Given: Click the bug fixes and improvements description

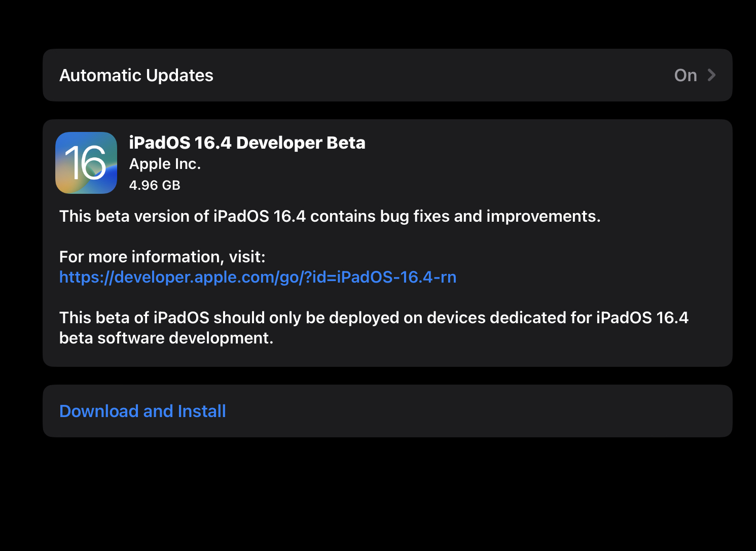Looking at the screenshot, I should [330, 216].
